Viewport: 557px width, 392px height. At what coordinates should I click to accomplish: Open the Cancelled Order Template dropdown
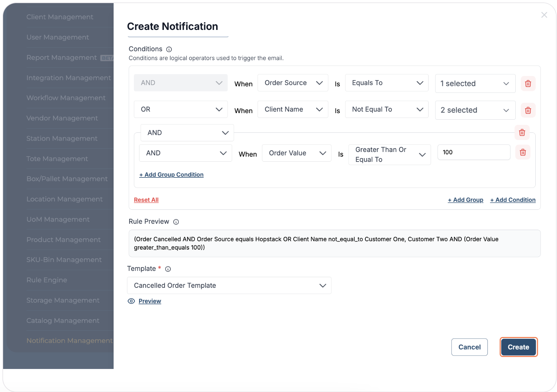[x=229, y=286]
